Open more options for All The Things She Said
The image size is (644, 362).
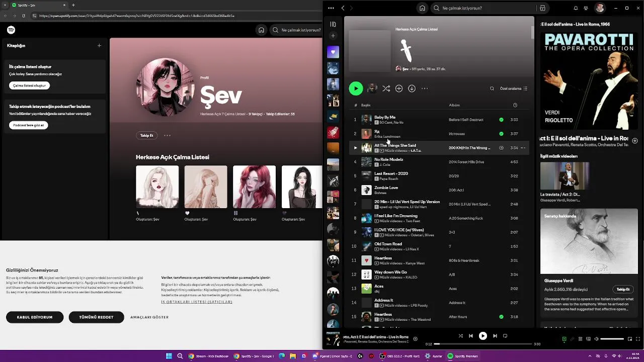click(x=523, y=148)
